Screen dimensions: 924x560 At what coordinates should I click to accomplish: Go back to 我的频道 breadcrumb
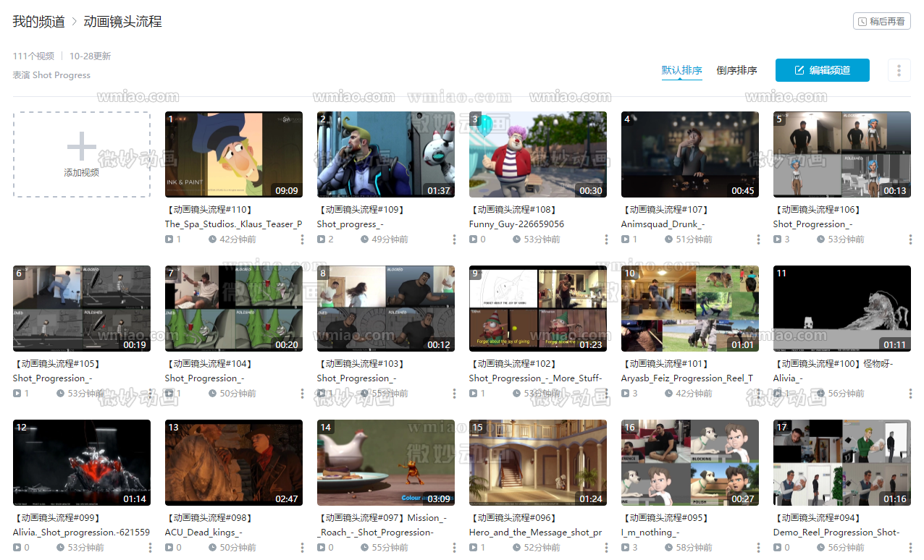click(38, 22)
